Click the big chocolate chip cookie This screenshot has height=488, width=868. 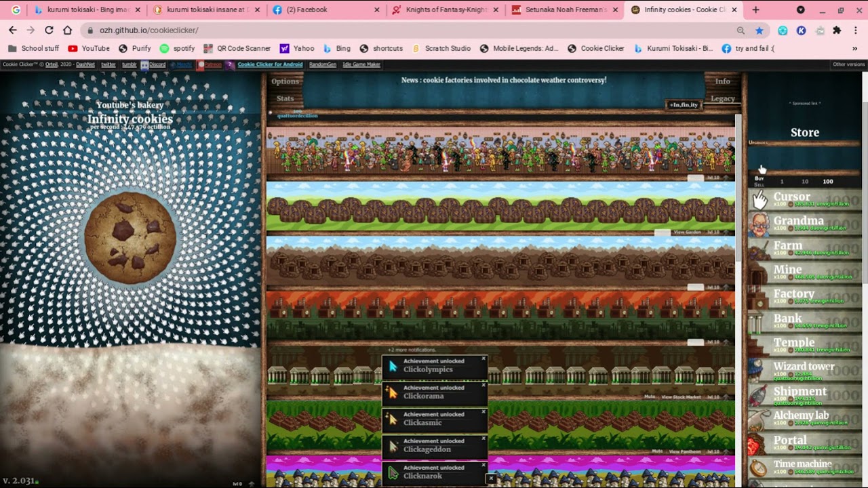coord(130,237)
